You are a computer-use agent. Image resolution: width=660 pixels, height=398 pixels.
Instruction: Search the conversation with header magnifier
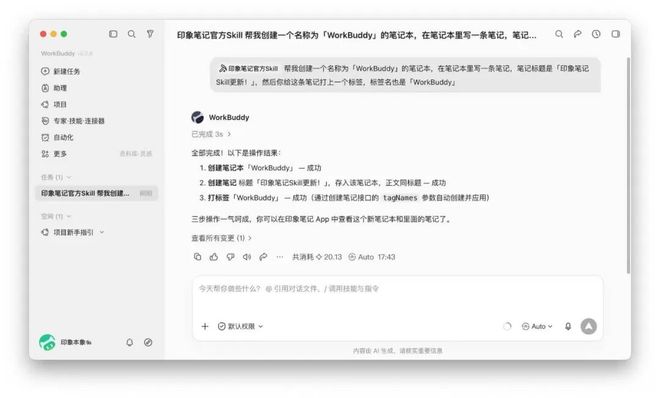click(x=559, y=34)
